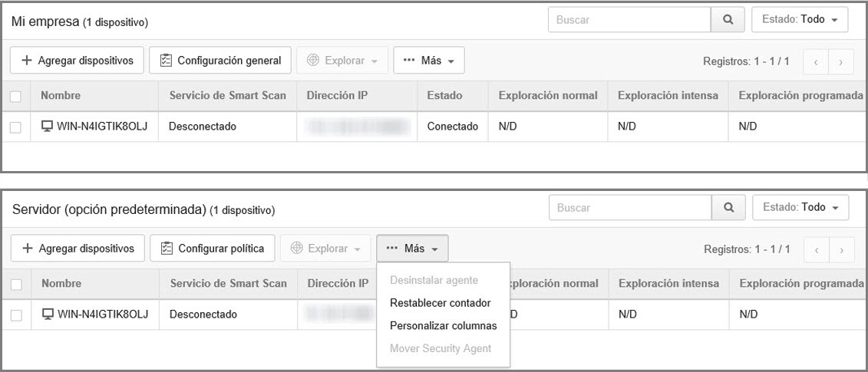Open the Estado: Todo dropdown in Mi empresa
The image size is (868, 372).
click(800, 19)
